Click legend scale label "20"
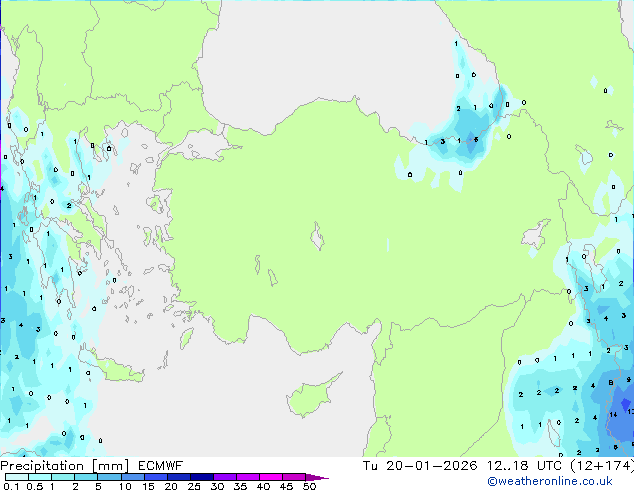 point(171,486)
